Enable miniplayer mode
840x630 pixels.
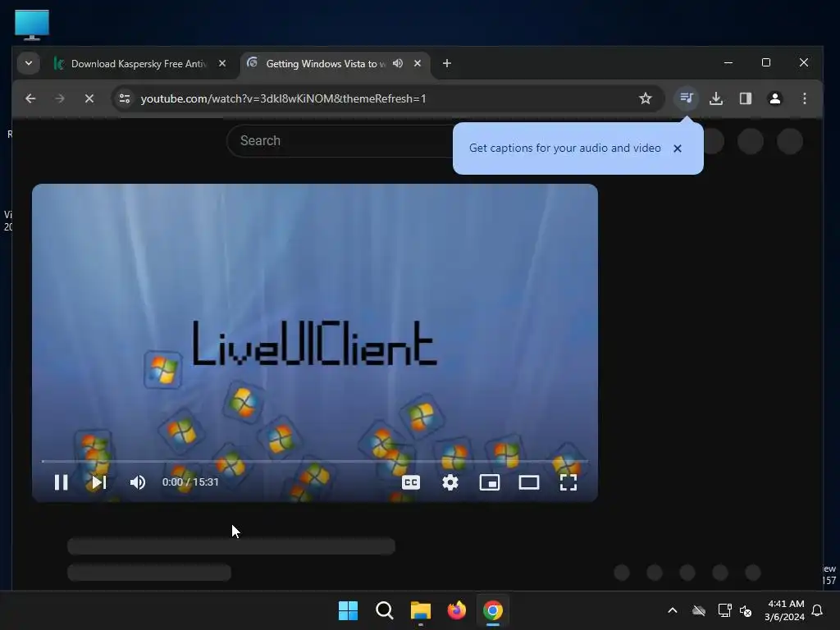click(x=489, y=482)
